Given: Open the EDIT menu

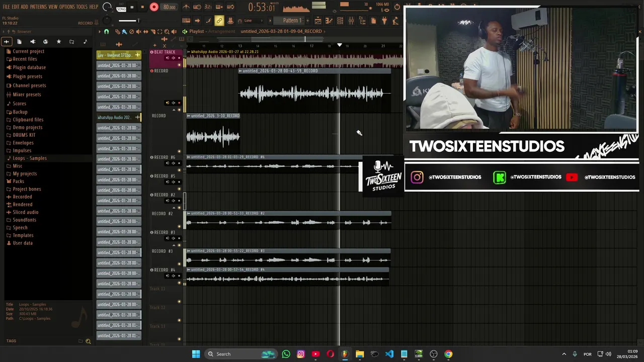Looking at the screenshot, I should click(16, 7).
